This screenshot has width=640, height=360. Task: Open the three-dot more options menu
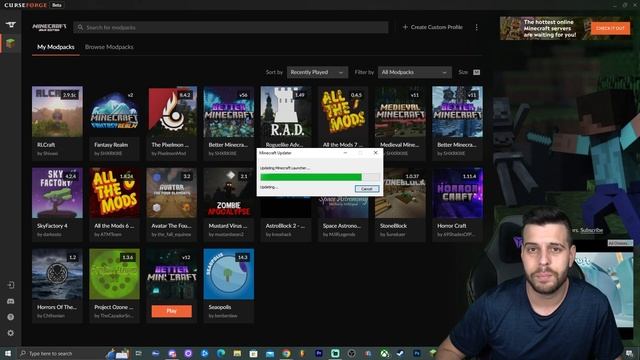coord(476,27)
